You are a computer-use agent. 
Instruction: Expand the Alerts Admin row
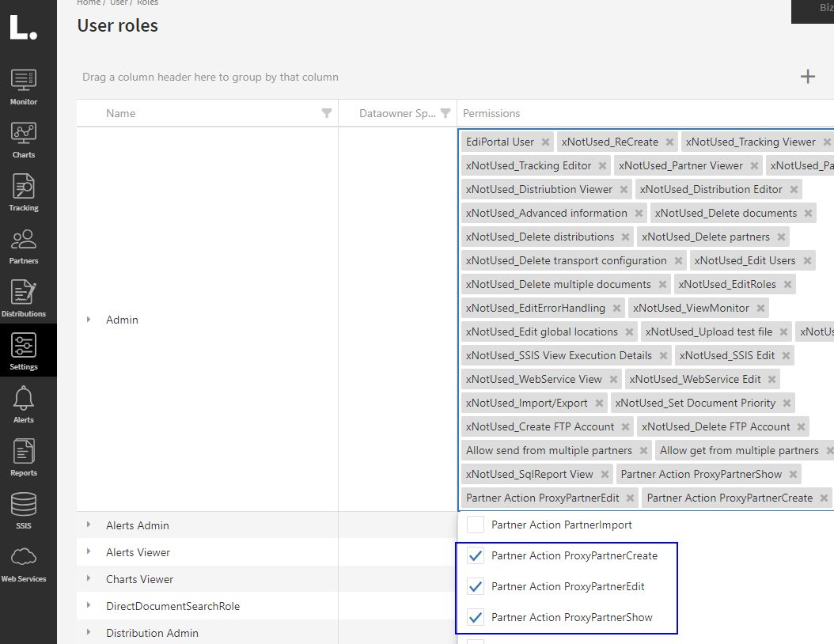(89, 525)
